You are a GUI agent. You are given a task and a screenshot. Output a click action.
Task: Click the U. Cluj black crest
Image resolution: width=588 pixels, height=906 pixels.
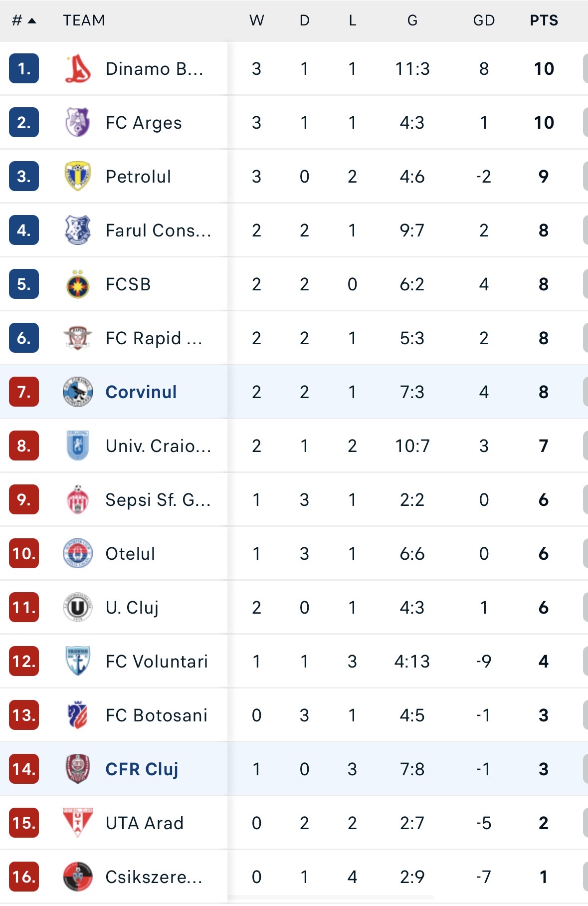pyautogui.click(x=78, y=608)
